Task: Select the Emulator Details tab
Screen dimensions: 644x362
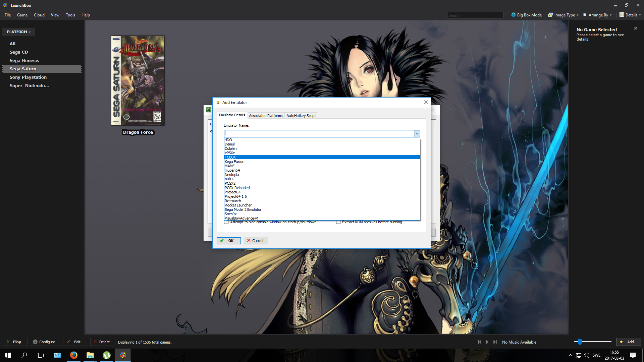Action: (232, 115)
